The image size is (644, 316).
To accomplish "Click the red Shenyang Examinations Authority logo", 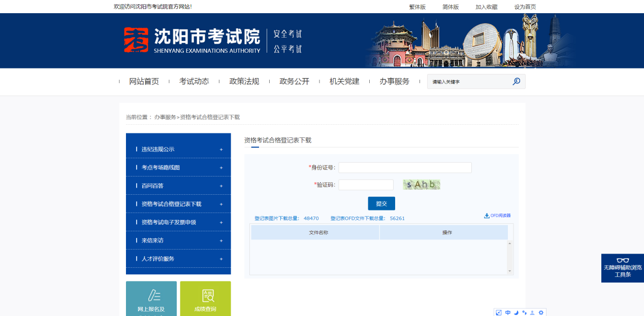I will [137, 41].
